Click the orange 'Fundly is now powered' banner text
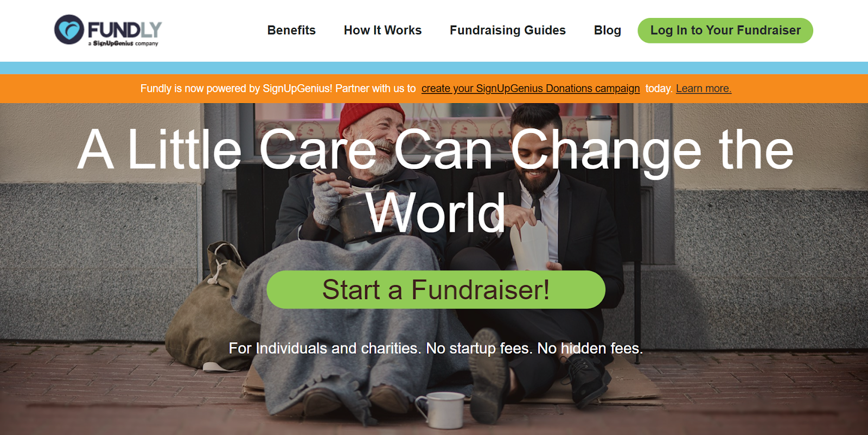The image size is (868, 435). coord(278,89)
